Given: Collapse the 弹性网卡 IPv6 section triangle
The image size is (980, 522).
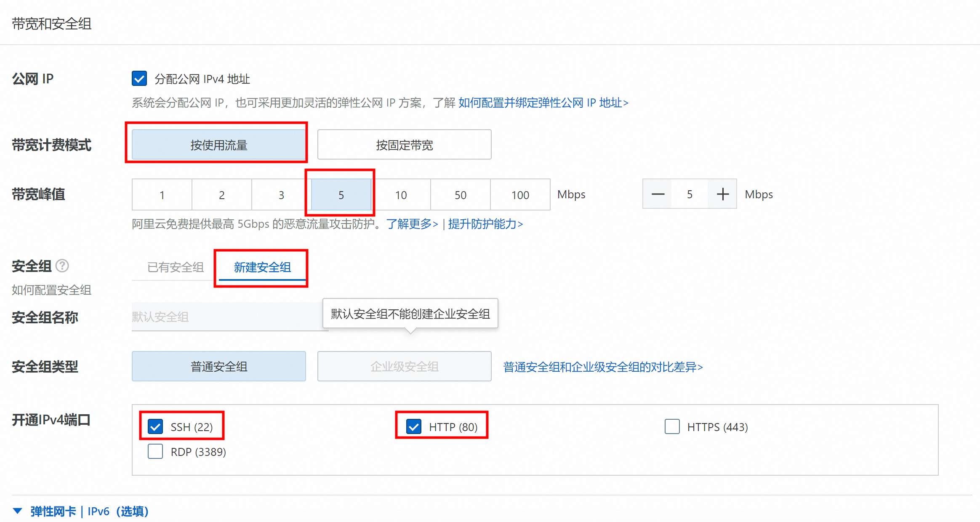Looking at the screenshot, I should click(x=17, y=511).
